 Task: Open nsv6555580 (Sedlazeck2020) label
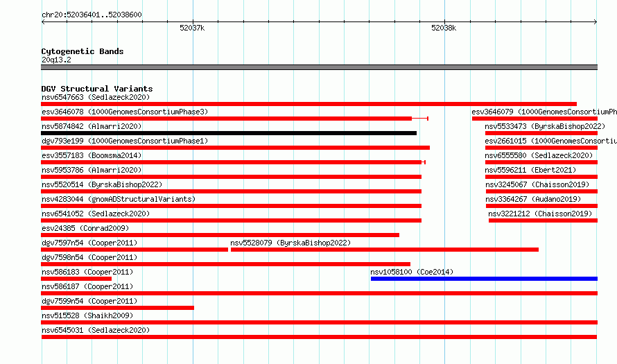click(x=539, y=155)
